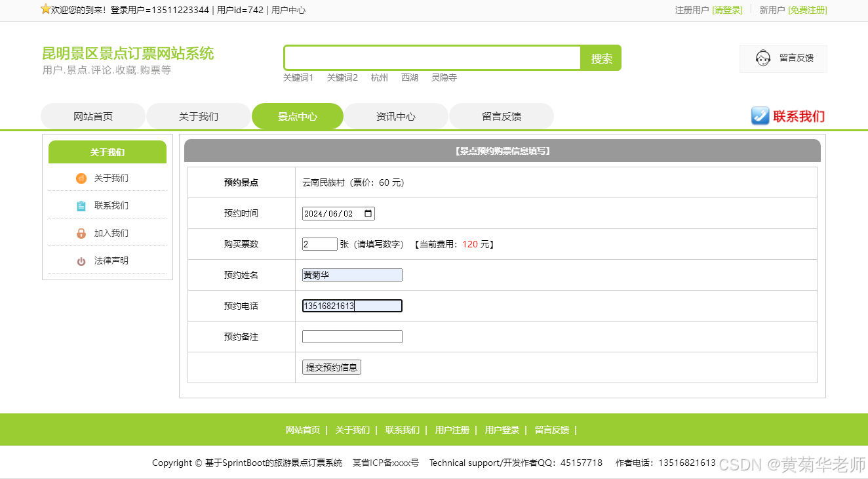Click the blue pencil icon next to 联系我们

[x=760, y=116]
